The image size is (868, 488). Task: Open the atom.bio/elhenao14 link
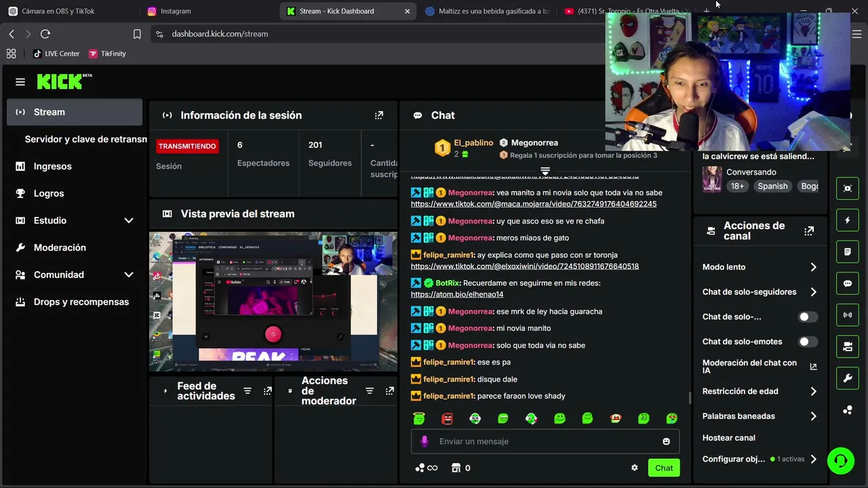pyautogui.click(x=457, y=294)
